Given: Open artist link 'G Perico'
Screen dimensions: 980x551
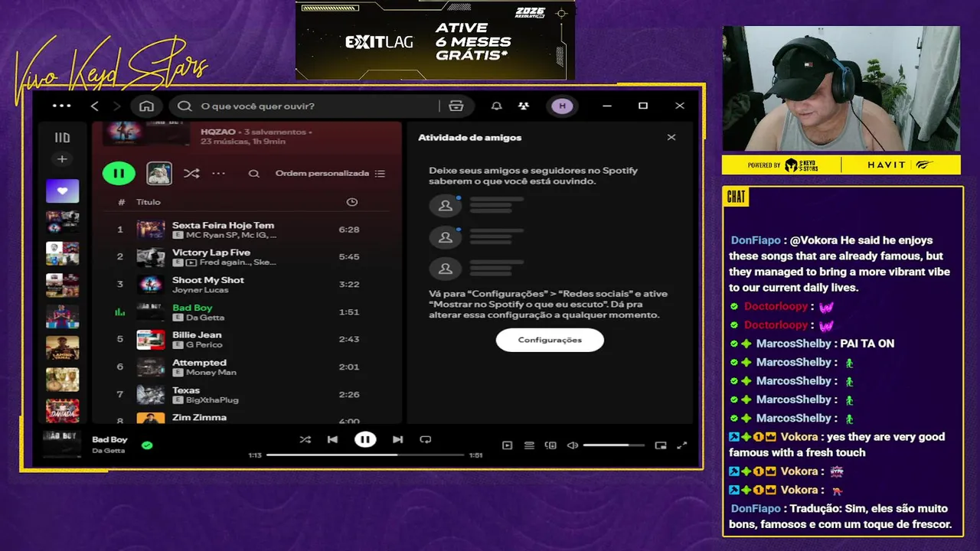Looking at the screenshot, I should point(203,345).
